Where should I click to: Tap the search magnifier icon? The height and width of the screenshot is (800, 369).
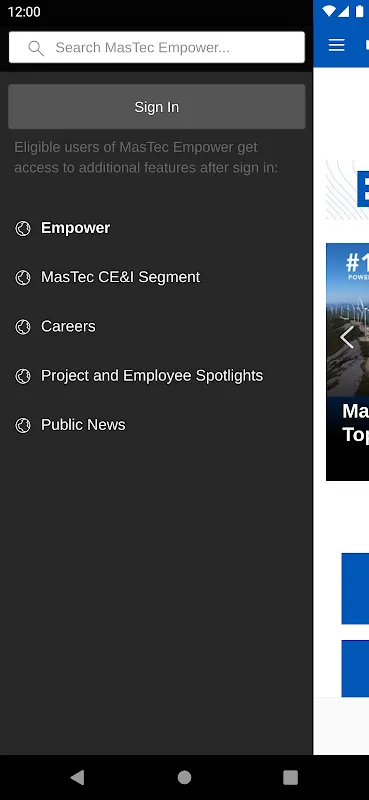36,48
